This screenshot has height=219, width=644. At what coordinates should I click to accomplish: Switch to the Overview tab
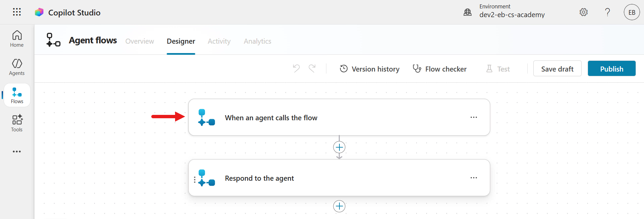(140, 41)
